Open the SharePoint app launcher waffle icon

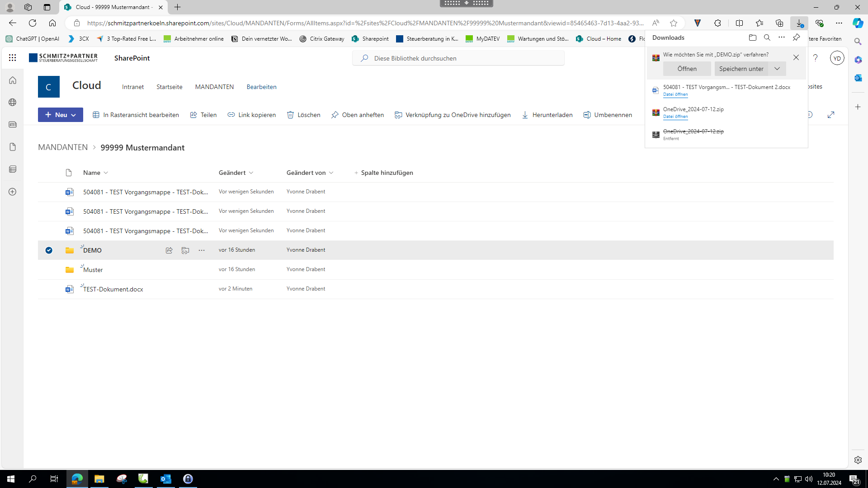point(12,58)
